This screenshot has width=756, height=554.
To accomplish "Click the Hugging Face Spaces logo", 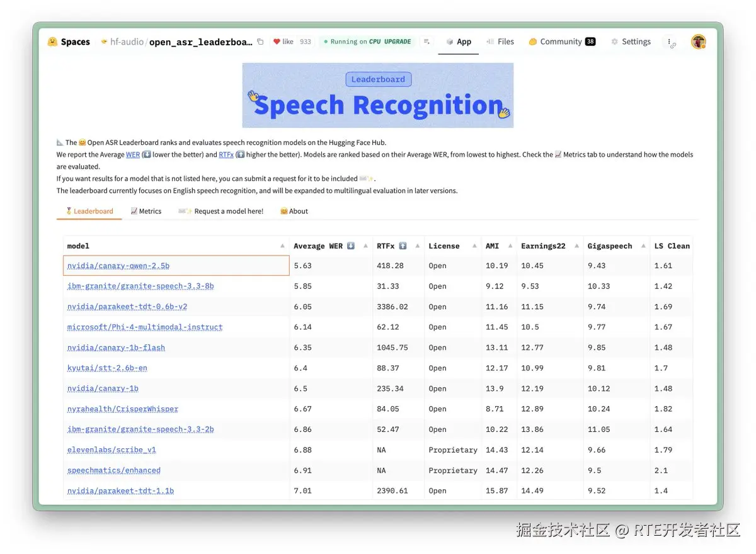I will click(68, 42).
